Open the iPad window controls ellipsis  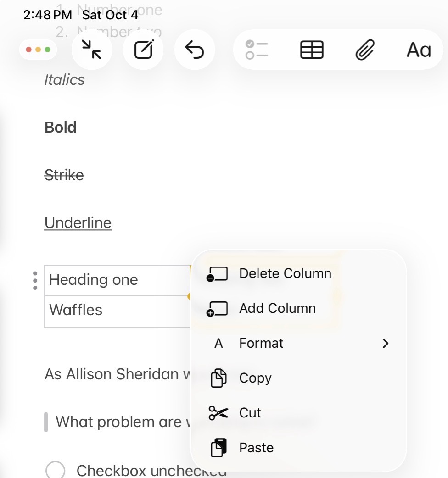click(39, 50)
